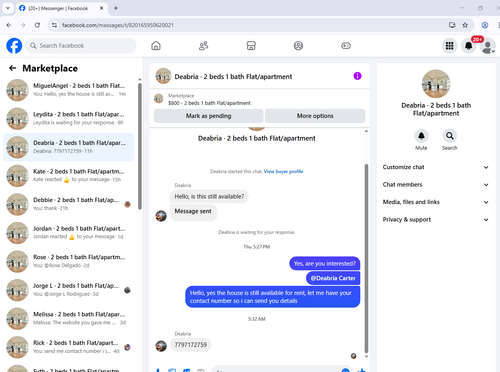Click the '$800 - 2 beds 1 bath' listing text

point(209,103)
